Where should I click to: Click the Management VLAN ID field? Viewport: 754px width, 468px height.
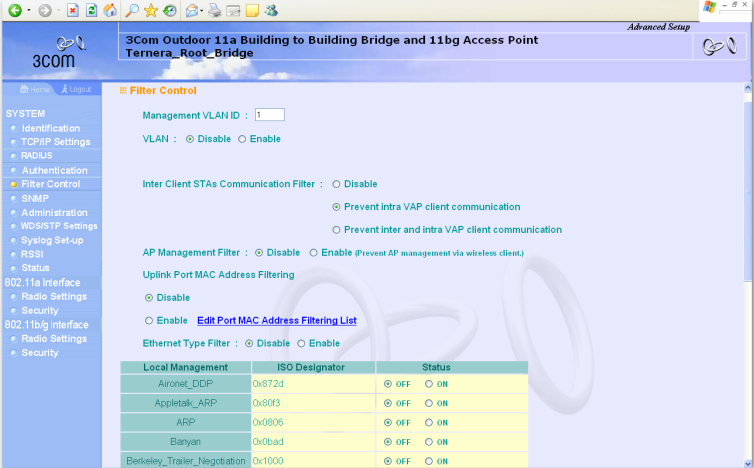coord(269,115)
